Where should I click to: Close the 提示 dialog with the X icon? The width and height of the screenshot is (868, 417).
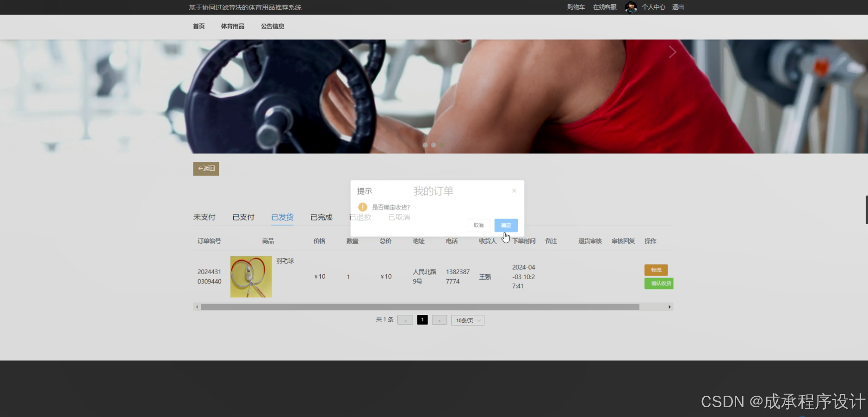pyautogui.click(x=514, y=190)
